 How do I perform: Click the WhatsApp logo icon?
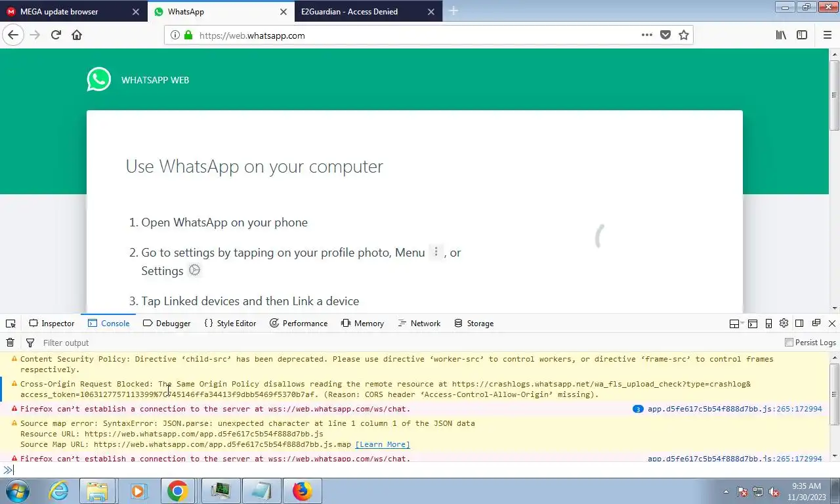click(x=99, y=79)
